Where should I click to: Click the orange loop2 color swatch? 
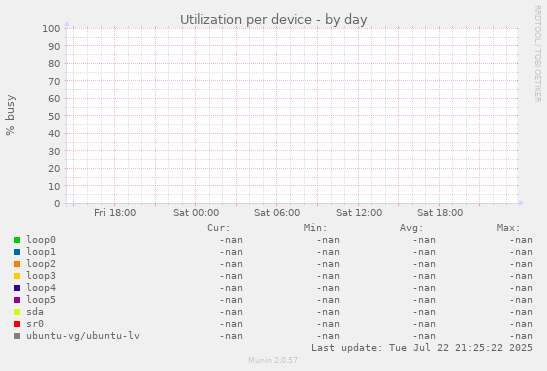[x=17, y=264]
